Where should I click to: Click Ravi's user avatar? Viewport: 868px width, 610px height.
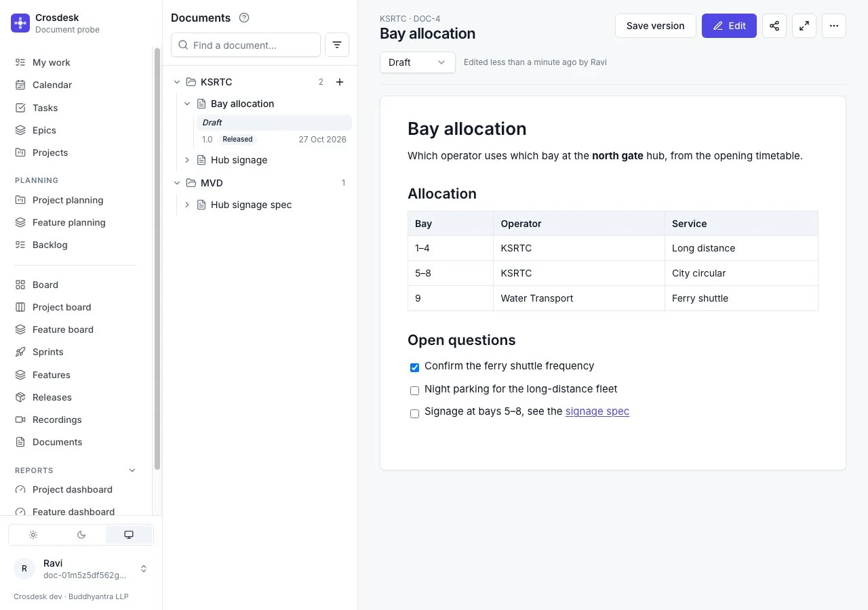click(24, 569)
